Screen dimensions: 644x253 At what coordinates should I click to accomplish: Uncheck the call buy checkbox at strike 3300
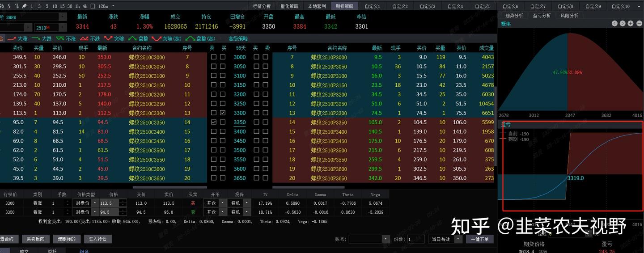(224, 113)
